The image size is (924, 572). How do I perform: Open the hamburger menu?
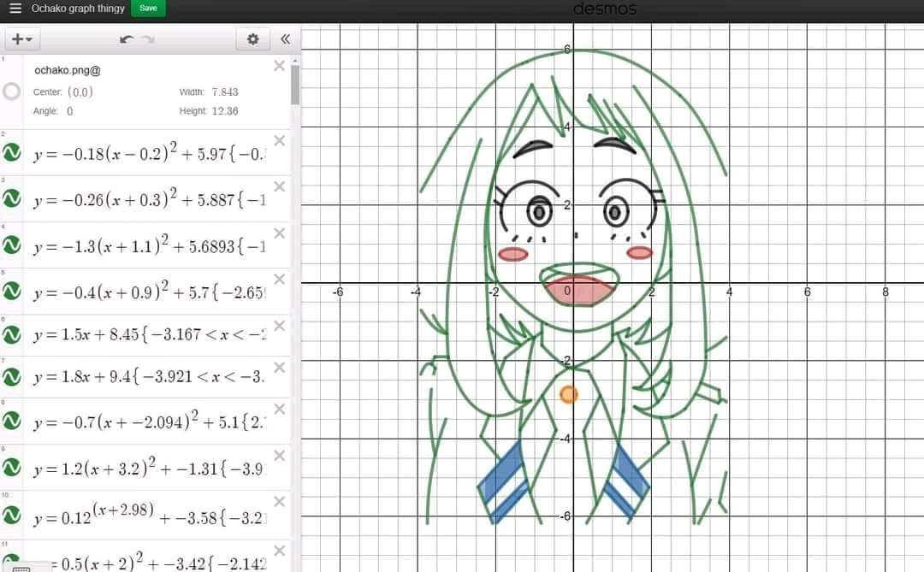pos(15,9)
